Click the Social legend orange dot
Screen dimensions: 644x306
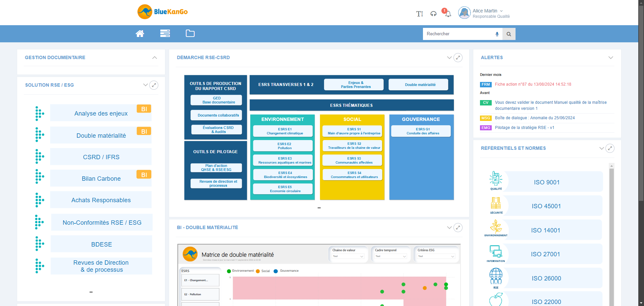258,271
